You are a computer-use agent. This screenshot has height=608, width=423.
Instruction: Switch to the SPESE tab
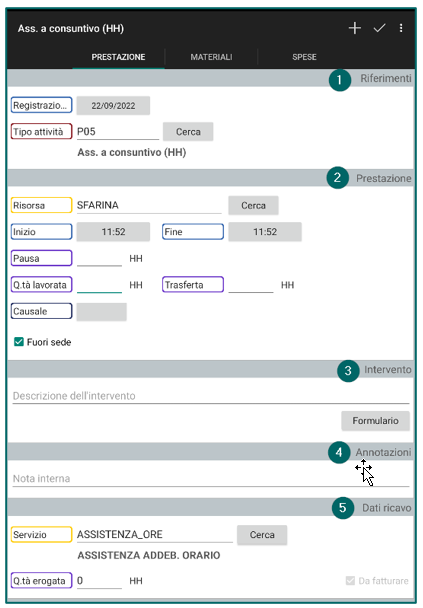pos(304,57)
